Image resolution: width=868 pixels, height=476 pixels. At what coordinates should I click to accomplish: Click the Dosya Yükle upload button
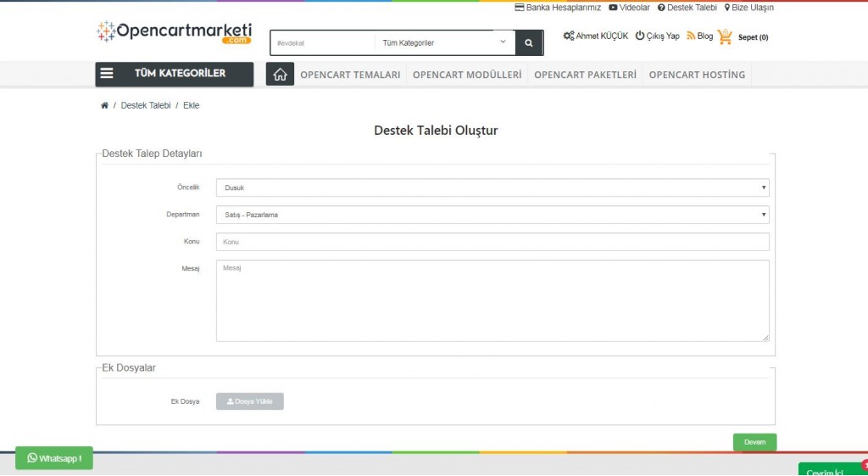click(250, 401)
